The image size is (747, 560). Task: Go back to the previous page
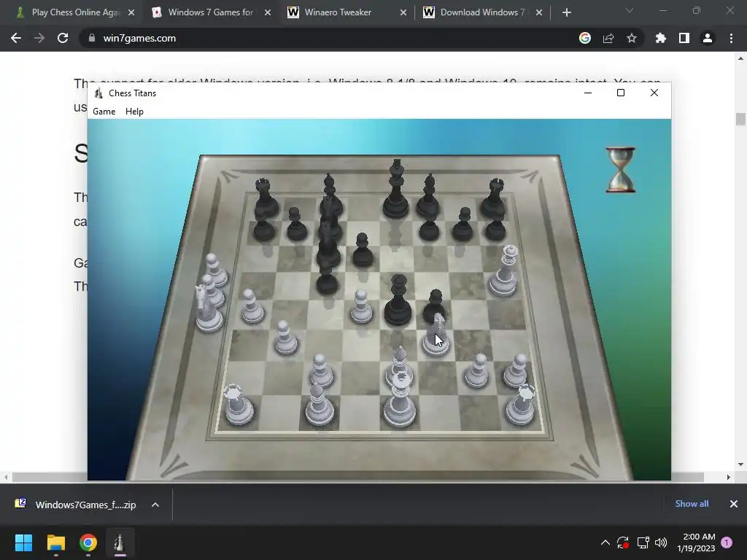click(x=16, y=38)
